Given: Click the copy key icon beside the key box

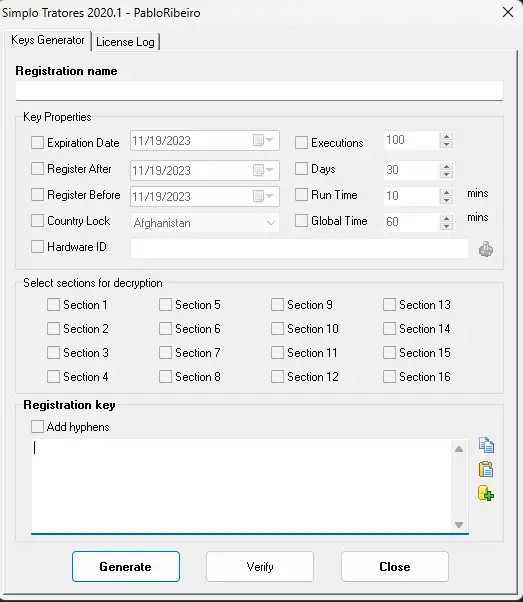Looking at the screenshot, I should (x=486, y=445).
